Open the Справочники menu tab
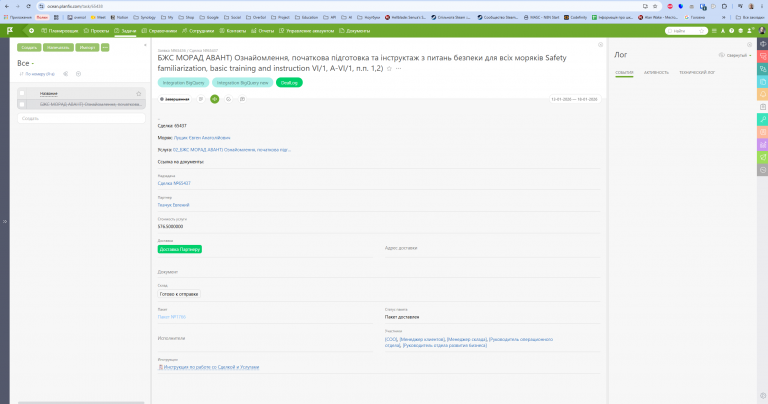Screen dimensions: 768x404 coord(159,30)
